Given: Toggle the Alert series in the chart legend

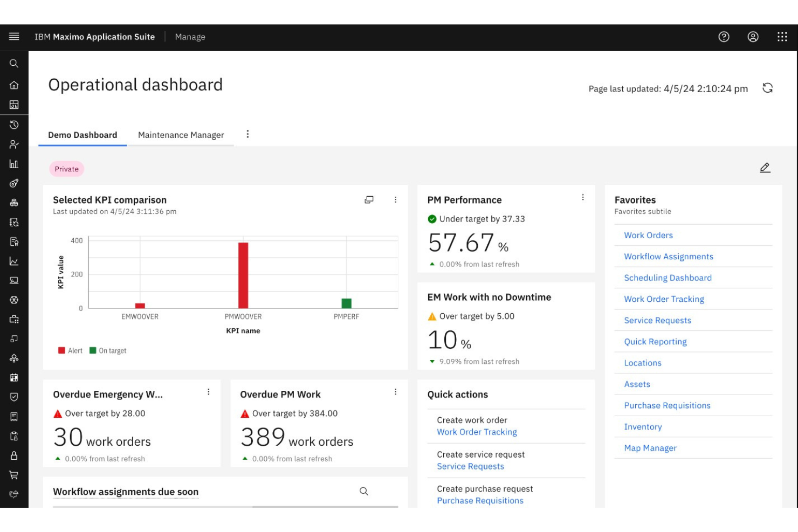Looking at the screenshot, I should coord(75,350).
